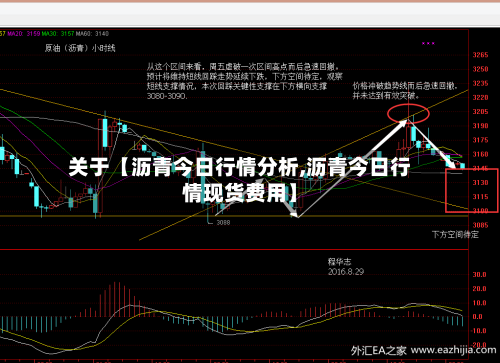
Task: Click price axis value 3205
Action: coord(480,112)
